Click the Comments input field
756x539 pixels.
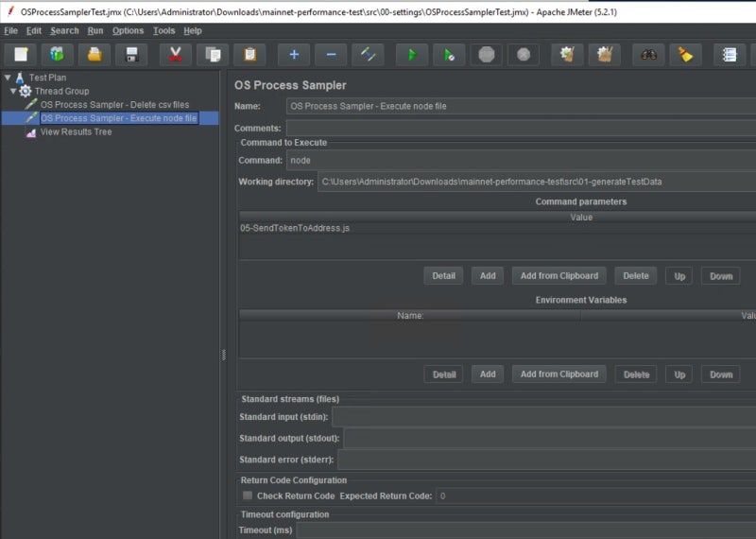click(x=521, y=128)
